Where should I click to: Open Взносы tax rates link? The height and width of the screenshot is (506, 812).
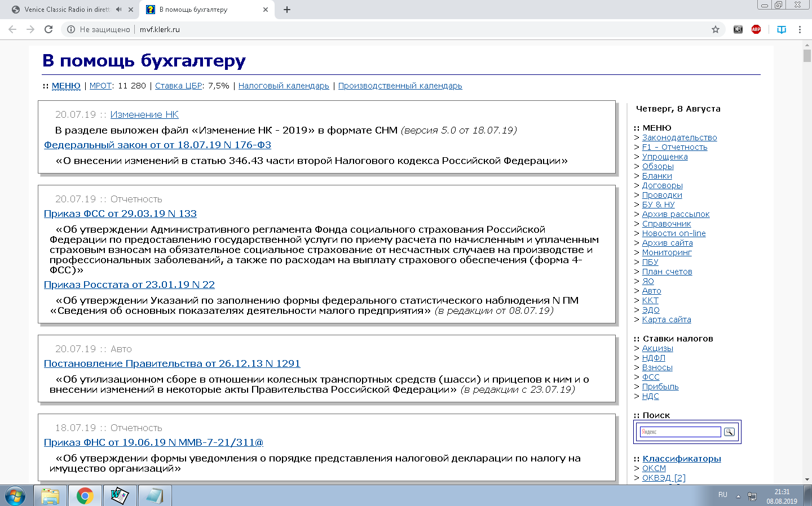click(x=657, y=367)
